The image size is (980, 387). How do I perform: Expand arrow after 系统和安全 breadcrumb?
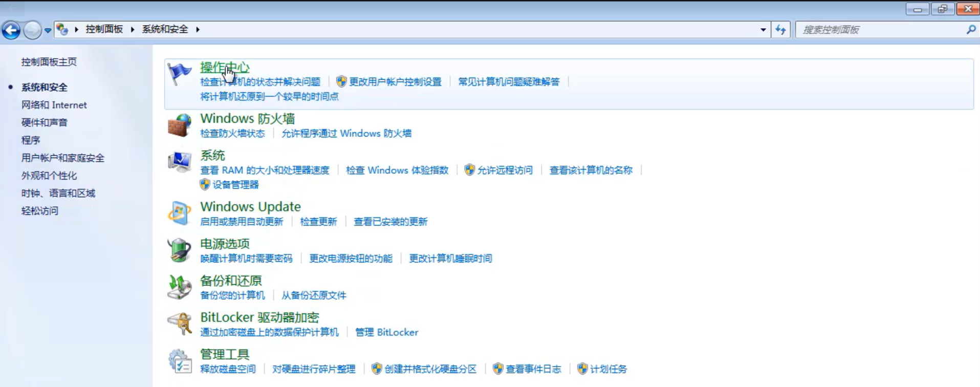[x=198, y=29]
